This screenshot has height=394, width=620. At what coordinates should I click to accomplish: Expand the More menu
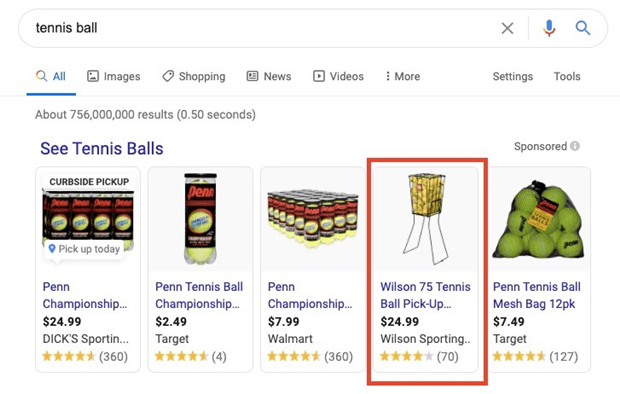(x=403, y=76)
